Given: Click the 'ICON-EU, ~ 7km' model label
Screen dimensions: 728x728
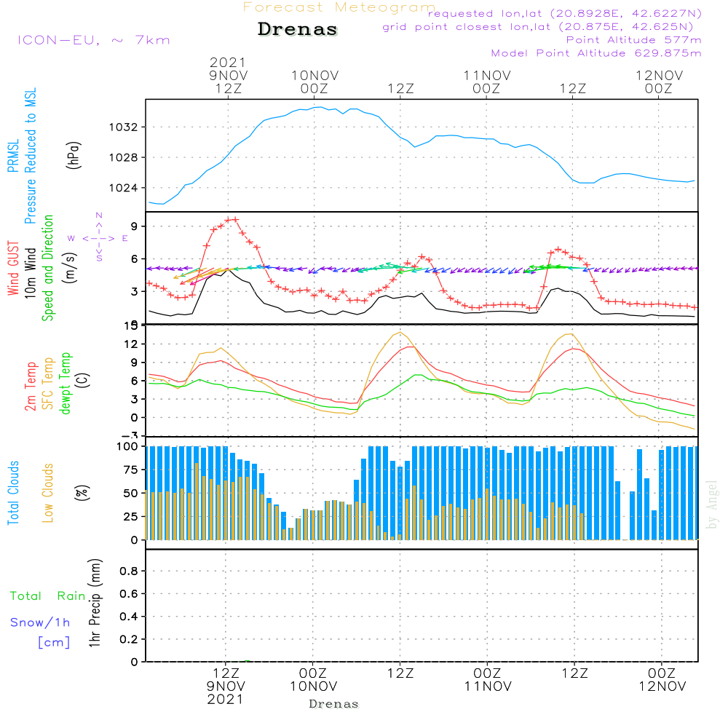Looking at the screenshot, I should point(94,40).
